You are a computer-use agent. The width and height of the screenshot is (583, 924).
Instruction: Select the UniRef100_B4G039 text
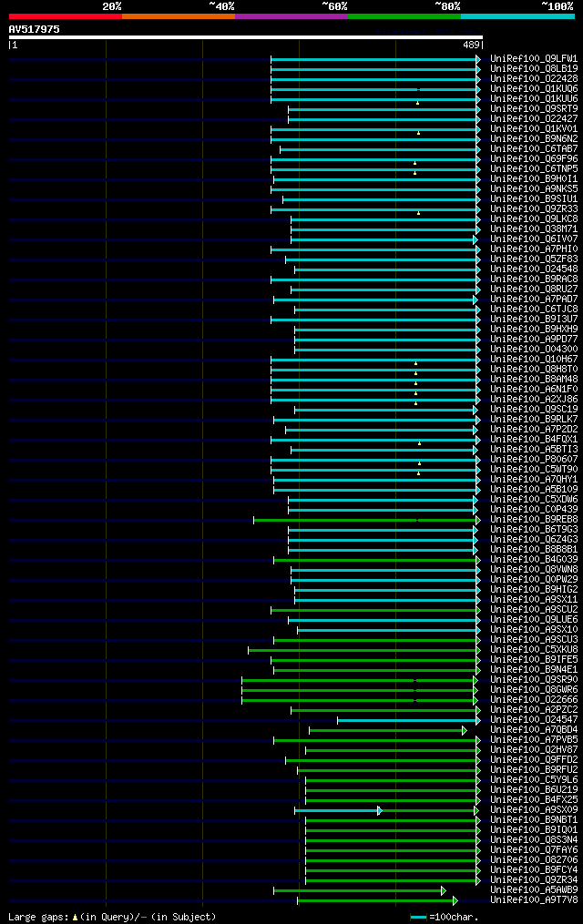point(534,560)
